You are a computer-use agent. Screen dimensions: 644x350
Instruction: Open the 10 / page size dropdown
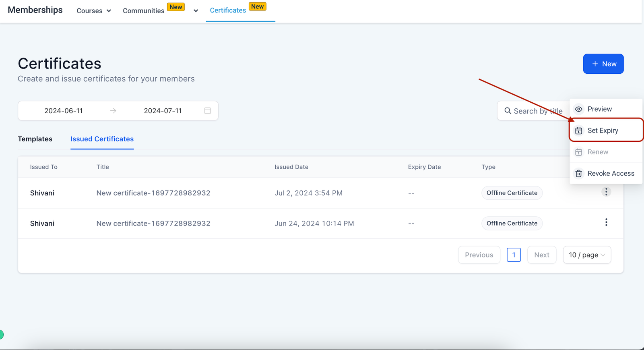click(586, 255)
